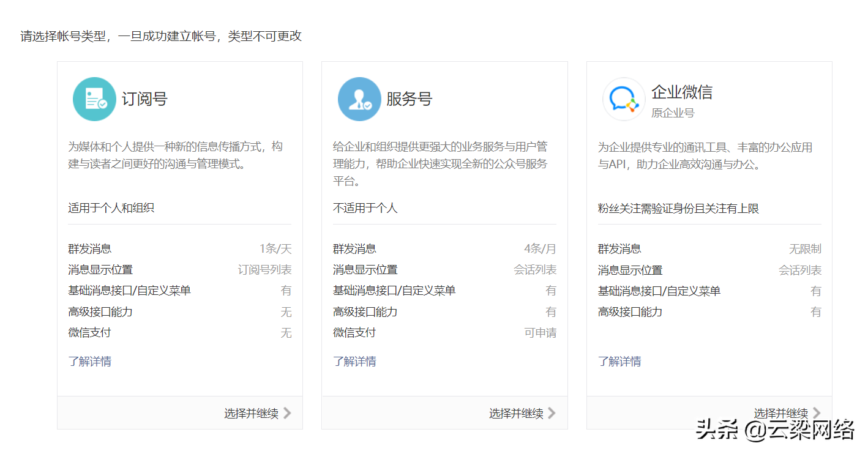Open 了解详情 under 服务号

[x=354, y=361]
